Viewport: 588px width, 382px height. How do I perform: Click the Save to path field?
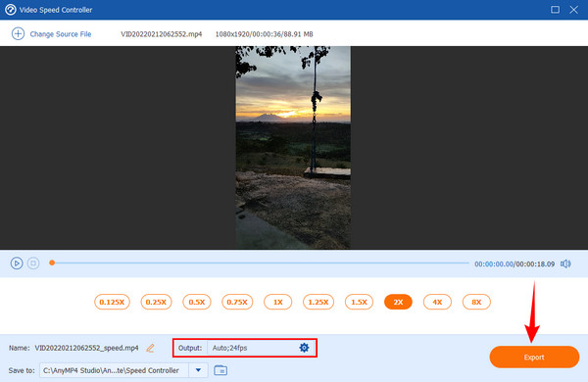(115, 370)
